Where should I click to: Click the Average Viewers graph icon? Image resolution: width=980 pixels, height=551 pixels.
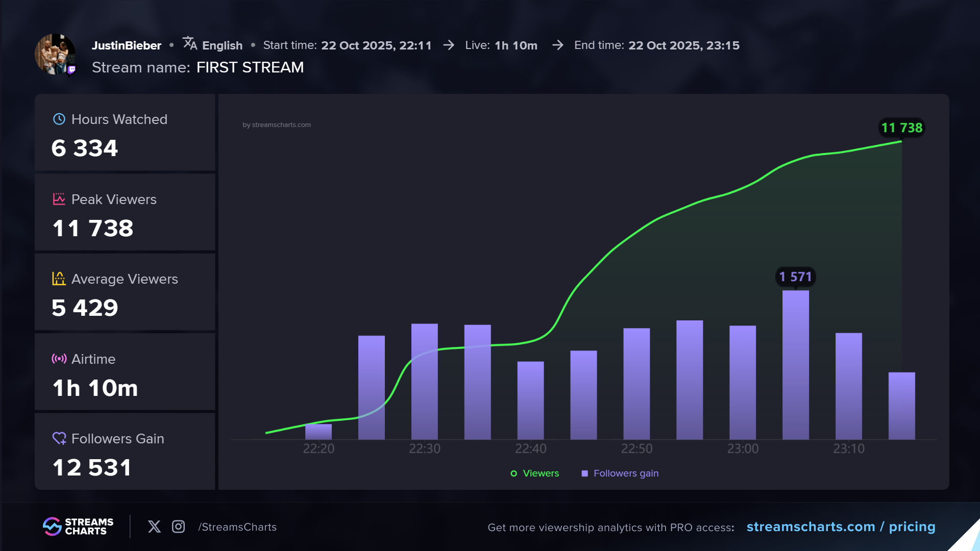click(x=59, y=279)
